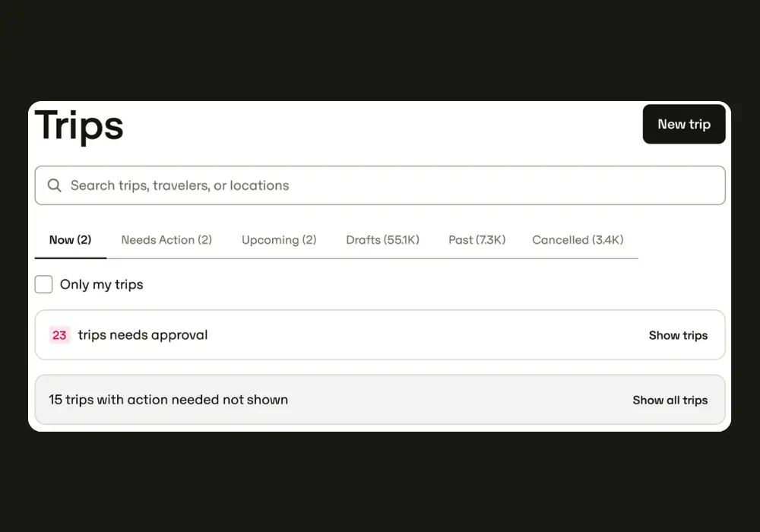
Task: Click Show all trips link
Action: (670, 400)
